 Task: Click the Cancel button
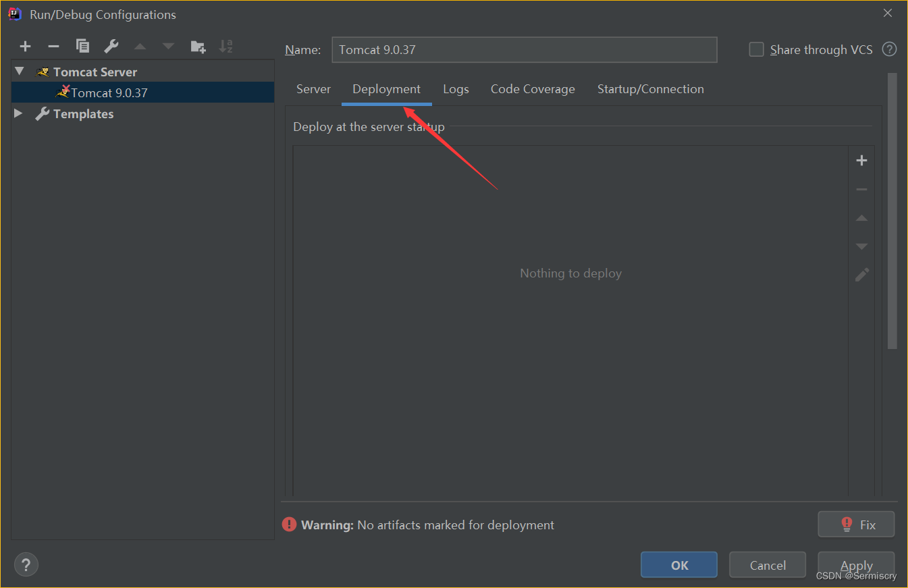coord(768,565)
